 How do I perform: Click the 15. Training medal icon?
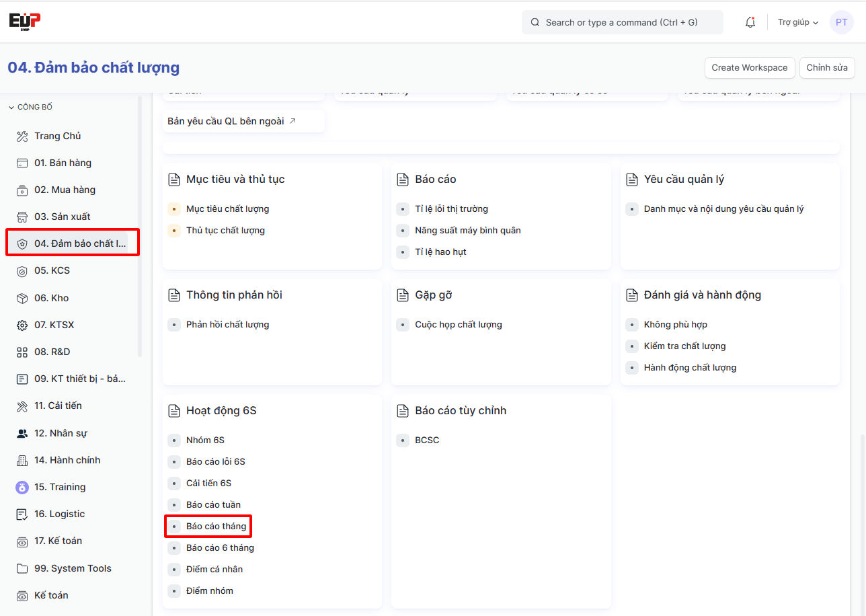tap(22, 488)
